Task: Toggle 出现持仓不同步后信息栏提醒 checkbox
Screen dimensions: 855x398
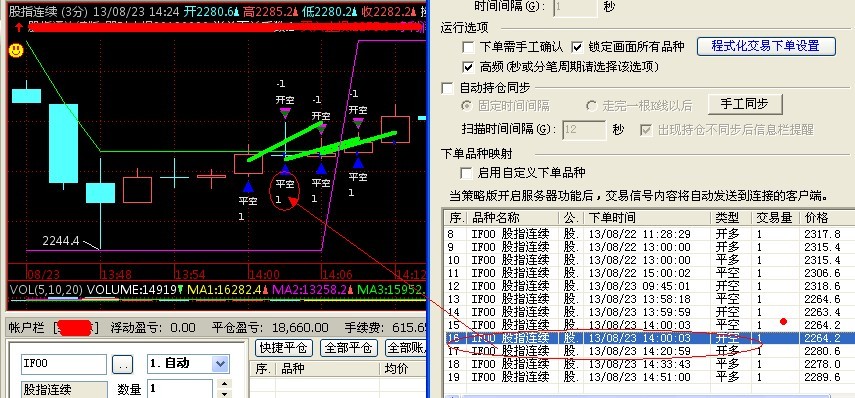Action: click(646, 130)
